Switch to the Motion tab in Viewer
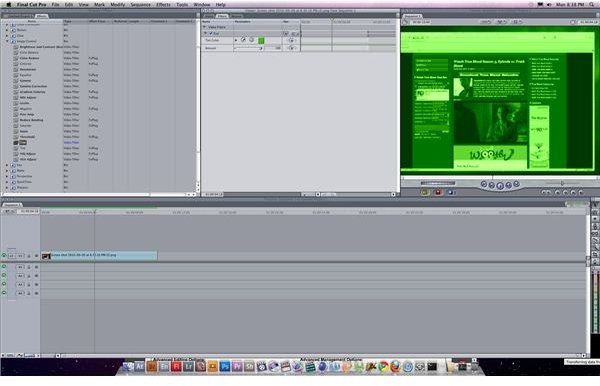 [x=236, y=16]
